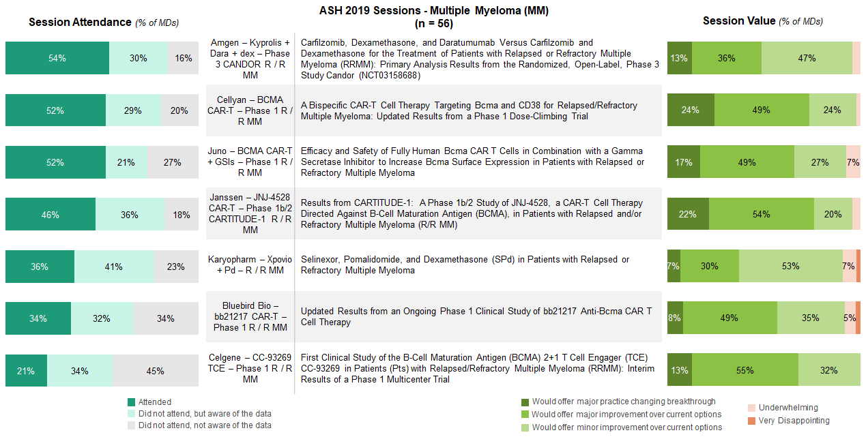Click 'Would offer minor improvement over current options' label
Viewport: 868px width, 437px height.
tap(626, 427)
